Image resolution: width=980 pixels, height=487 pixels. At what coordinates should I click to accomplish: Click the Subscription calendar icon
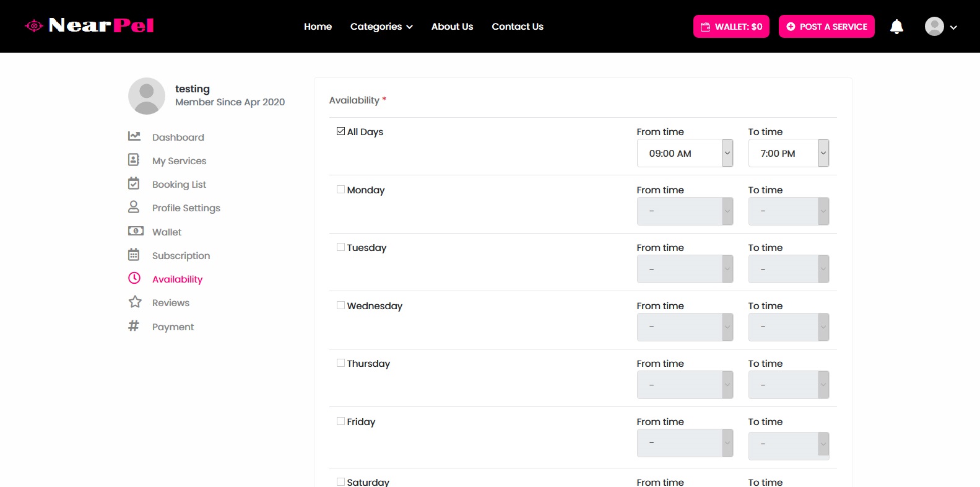(x=134, y=255)
